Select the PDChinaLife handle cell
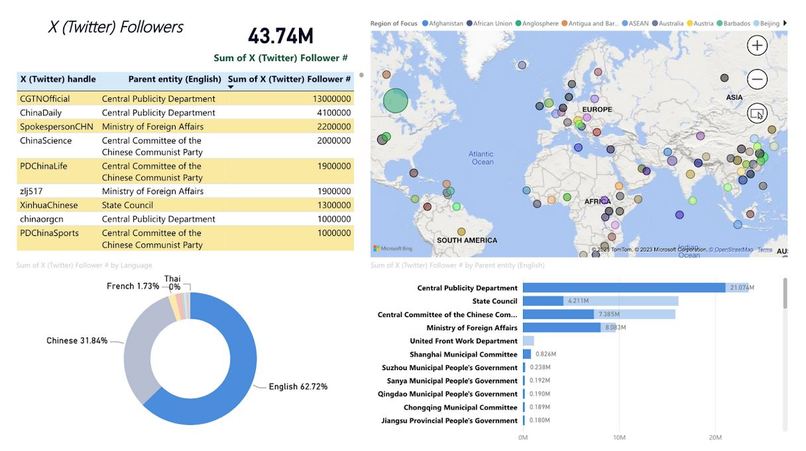Viewport: 806px width, 451px height. coord(43,166)
